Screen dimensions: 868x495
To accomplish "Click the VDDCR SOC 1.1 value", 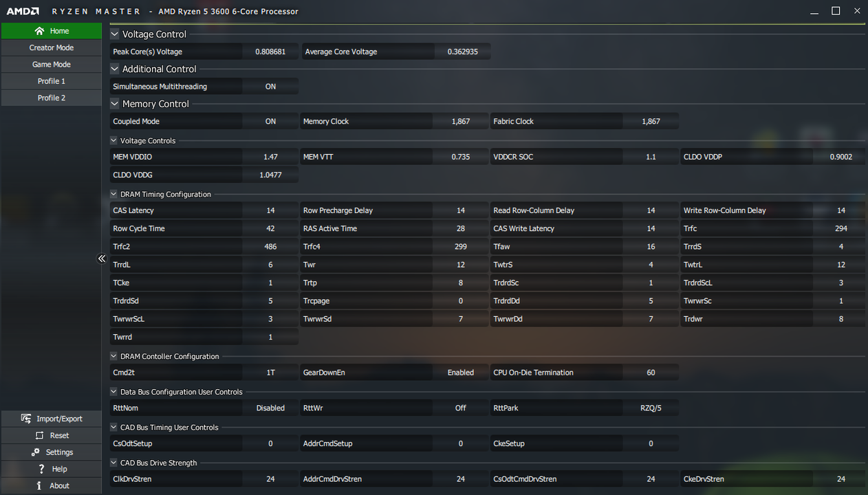I will 651,157.
